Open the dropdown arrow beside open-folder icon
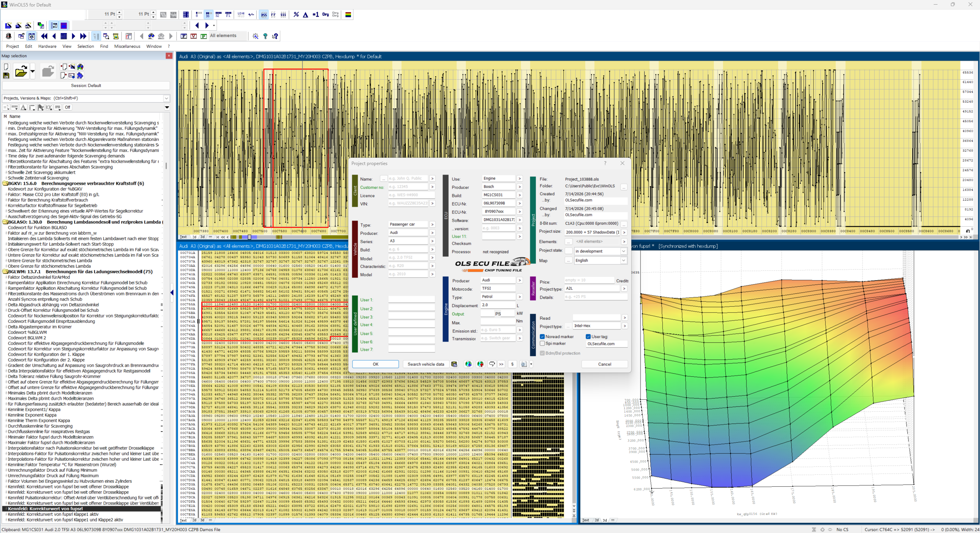The width and height of the screenshot is (980, 533). click(33, 72)
